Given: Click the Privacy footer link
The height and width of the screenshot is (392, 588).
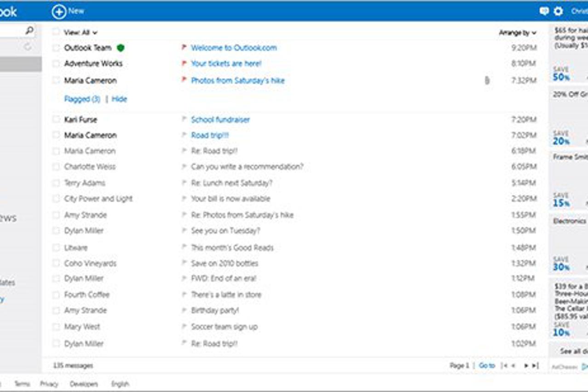Looking at the screenshot, I should click(x=49, y=384).
